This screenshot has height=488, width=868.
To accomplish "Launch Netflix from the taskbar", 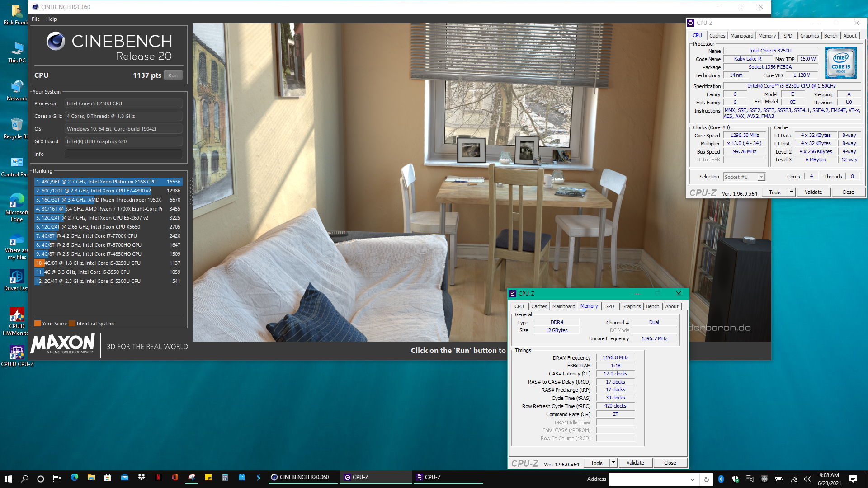I will click(x=158, y=477).
